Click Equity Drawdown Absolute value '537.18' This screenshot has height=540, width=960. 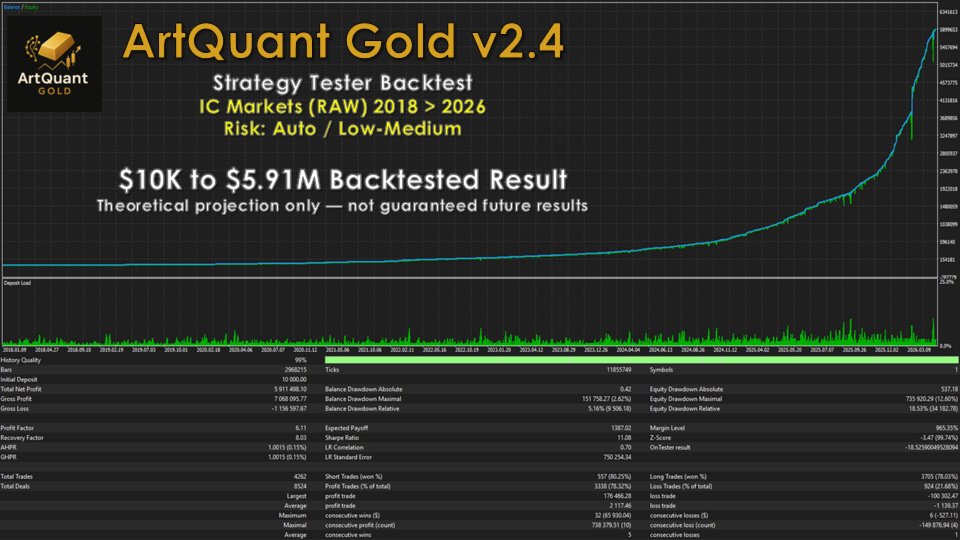click(x=950, y=389)
